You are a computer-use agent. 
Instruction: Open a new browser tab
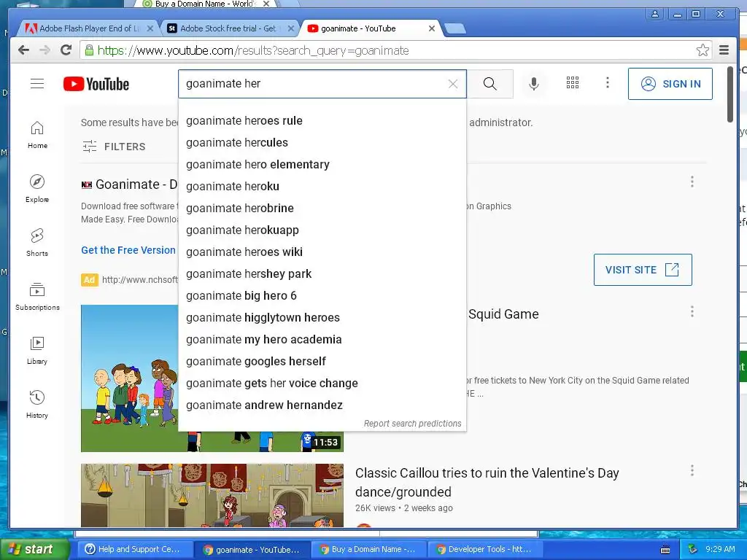pyautogui.click(x=454, y=29)
